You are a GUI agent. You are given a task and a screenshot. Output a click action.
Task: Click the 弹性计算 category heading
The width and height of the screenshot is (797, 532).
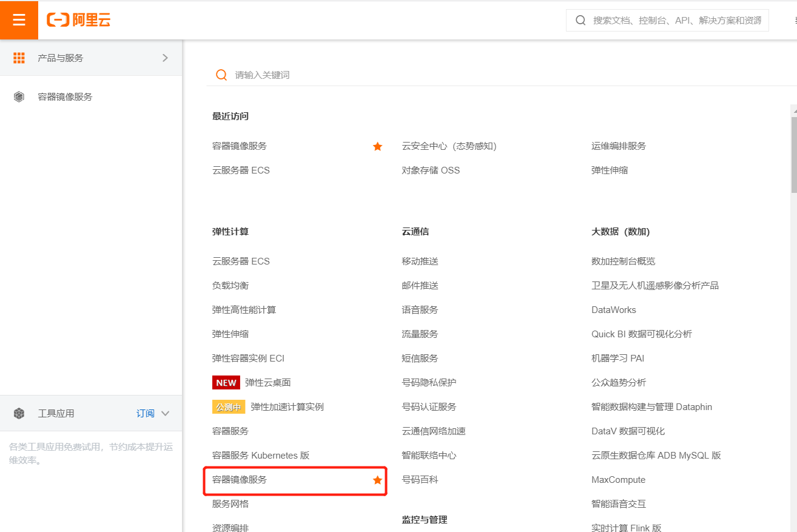230,232
